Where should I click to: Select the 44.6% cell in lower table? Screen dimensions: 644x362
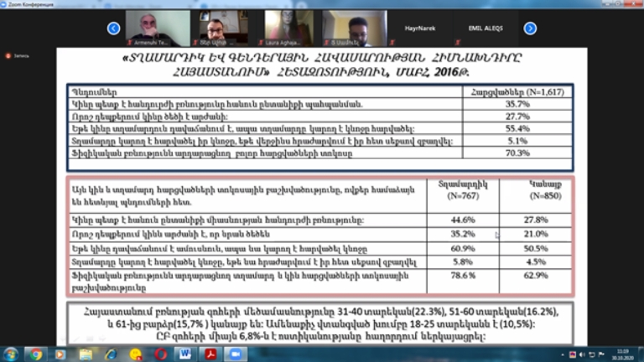tap(463, 220)
